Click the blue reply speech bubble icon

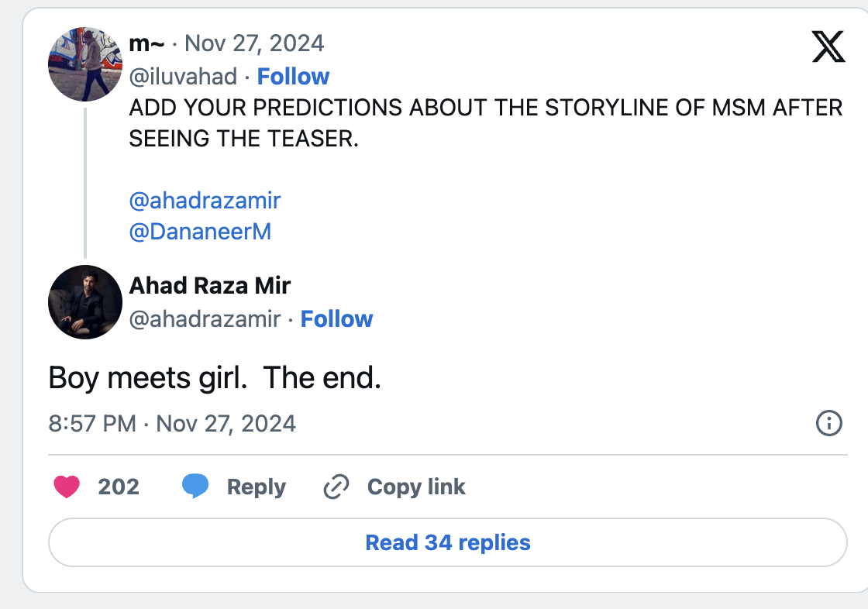click(195, 487)
